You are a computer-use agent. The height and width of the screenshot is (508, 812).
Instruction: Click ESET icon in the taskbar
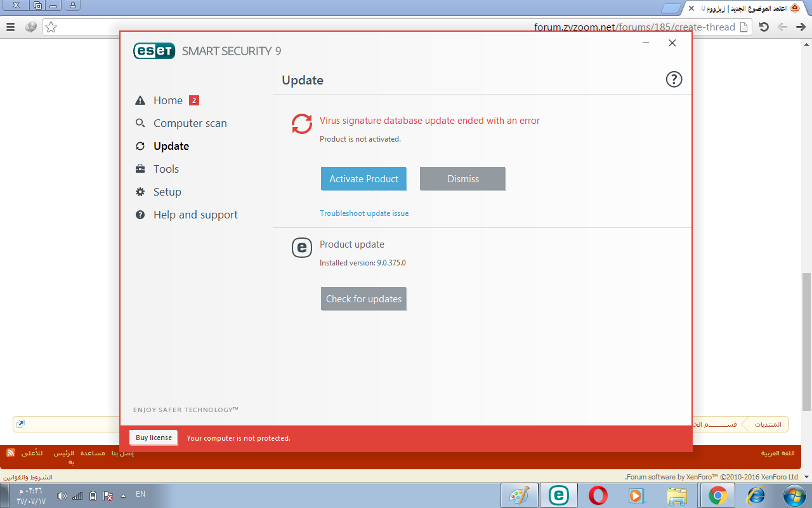[559, 495]
